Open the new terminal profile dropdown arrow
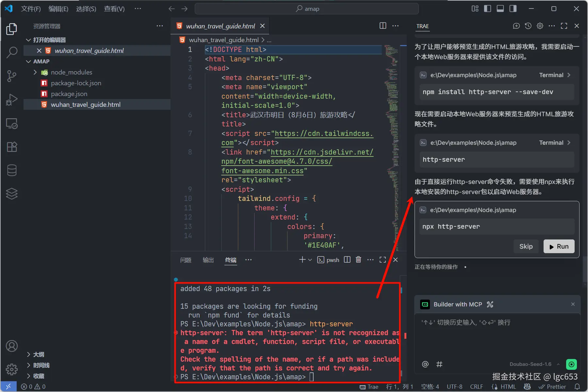The image size is (588, 392). coord(310,260)
